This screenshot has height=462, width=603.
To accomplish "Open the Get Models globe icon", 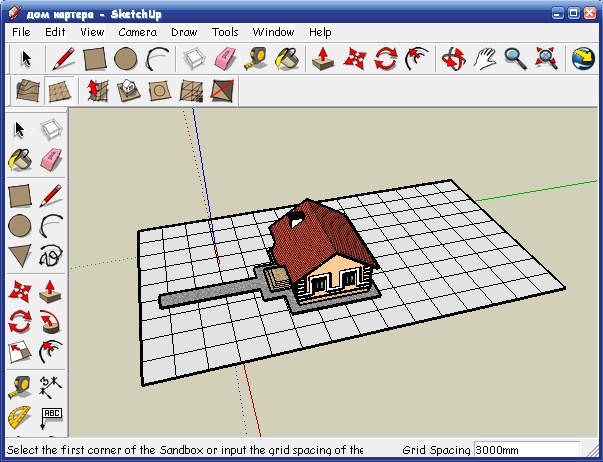I will click(x=583, y=59).
